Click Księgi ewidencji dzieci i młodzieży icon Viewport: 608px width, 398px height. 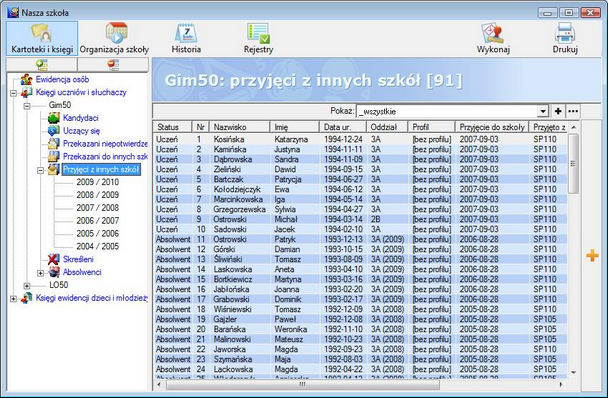26,298
